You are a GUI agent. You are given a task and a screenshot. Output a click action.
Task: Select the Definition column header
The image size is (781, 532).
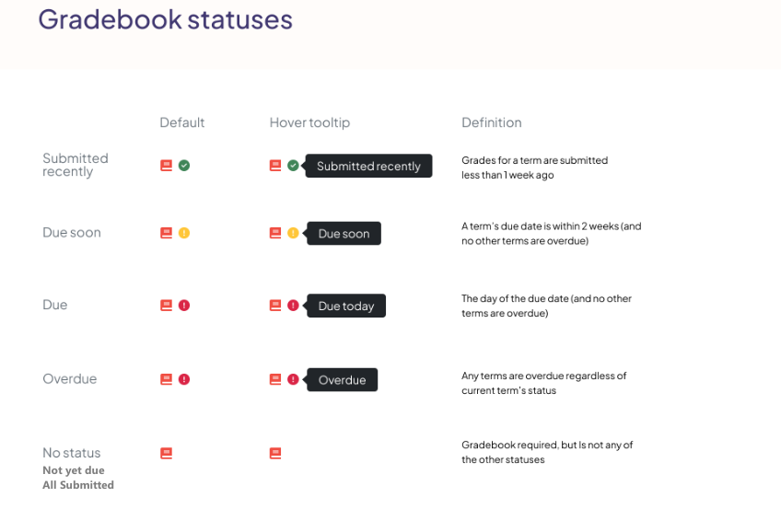pyautogui.click(x=492, y=122)
